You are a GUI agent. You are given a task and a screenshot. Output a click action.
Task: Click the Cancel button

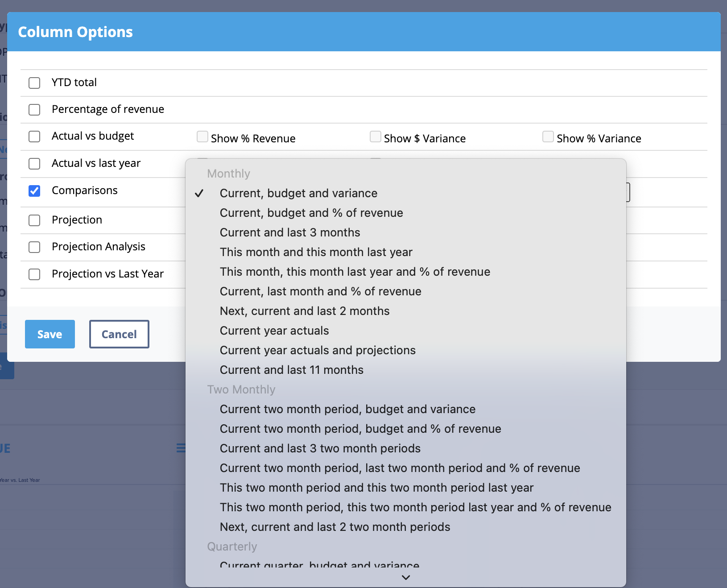119,334
